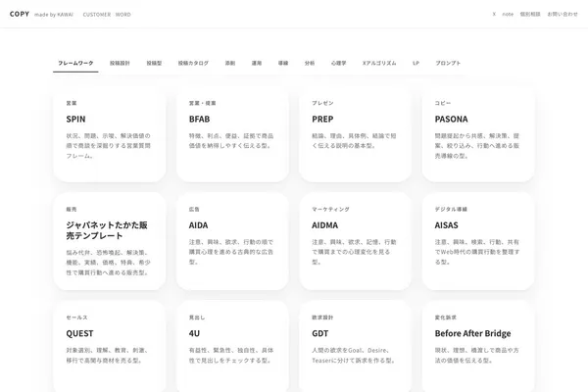Select the フレームワーク tab
Image resolution: width=588 pixels, height=392 pixels.
(x=75, y=63)
